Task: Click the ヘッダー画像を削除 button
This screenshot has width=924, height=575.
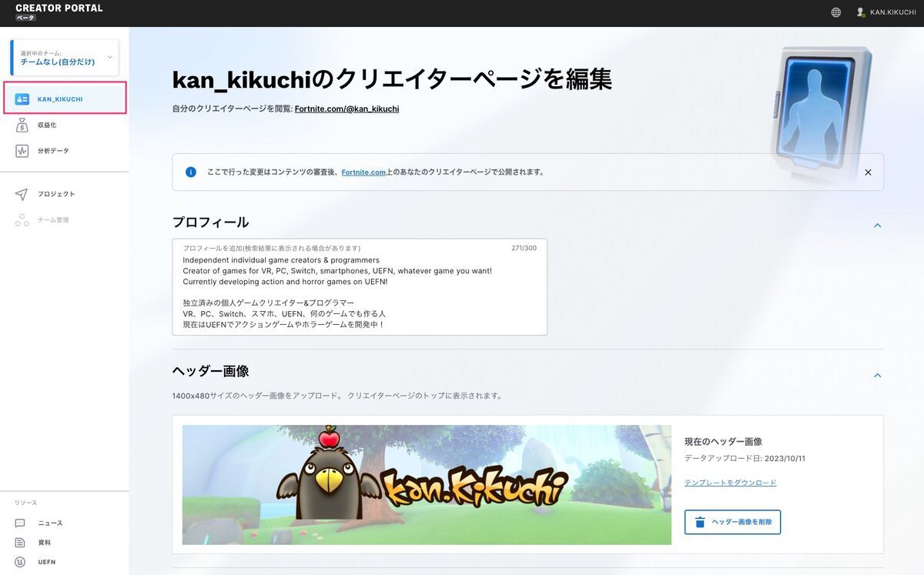Action: pyautogui.click(x=732, y=522)
